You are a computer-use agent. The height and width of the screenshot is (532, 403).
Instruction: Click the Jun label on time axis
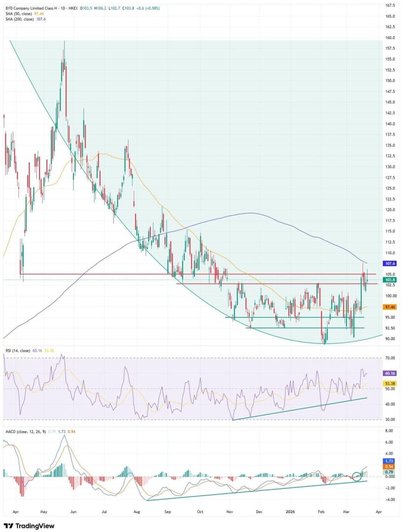[x=73, y=511]
